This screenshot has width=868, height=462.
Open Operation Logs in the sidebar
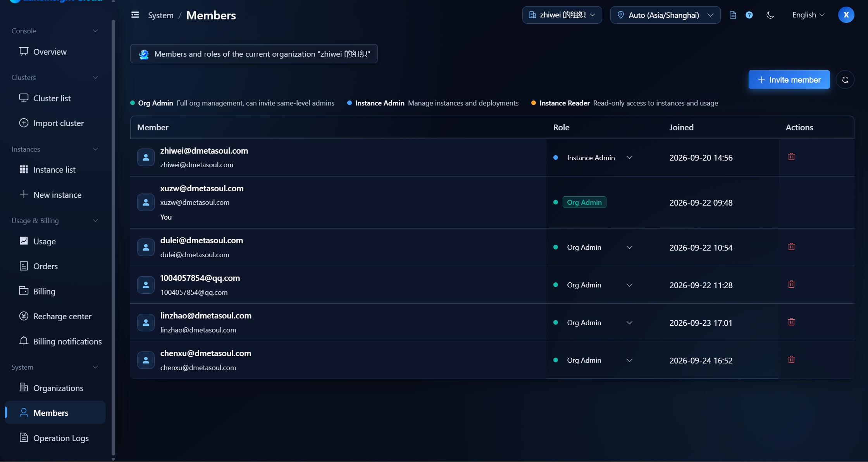[x=55, y=438]
